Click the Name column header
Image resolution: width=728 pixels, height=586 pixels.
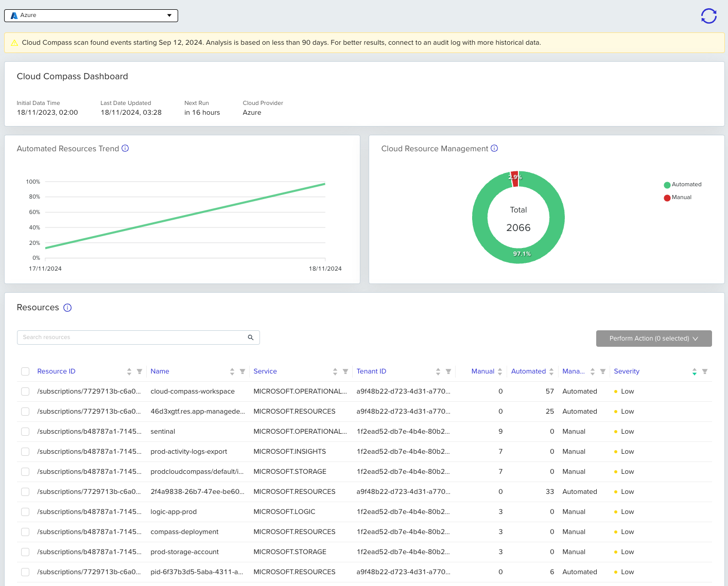160,371
